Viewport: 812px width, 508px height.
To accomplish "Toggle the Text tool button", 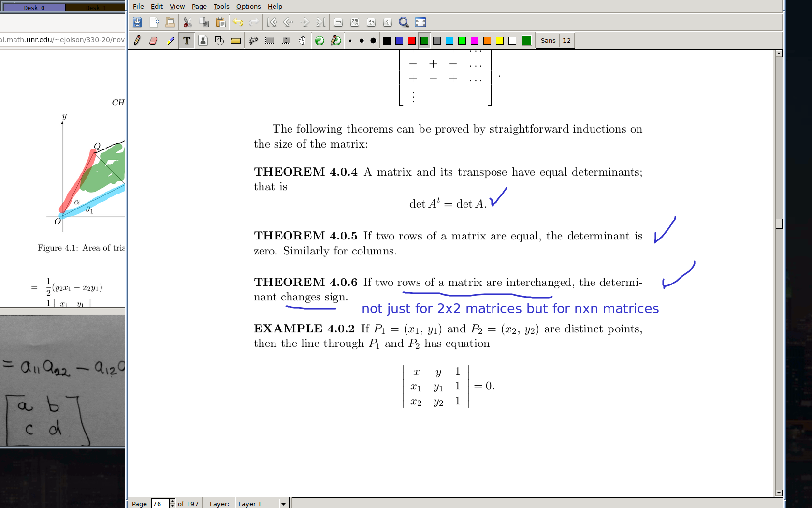I will 187,41.
